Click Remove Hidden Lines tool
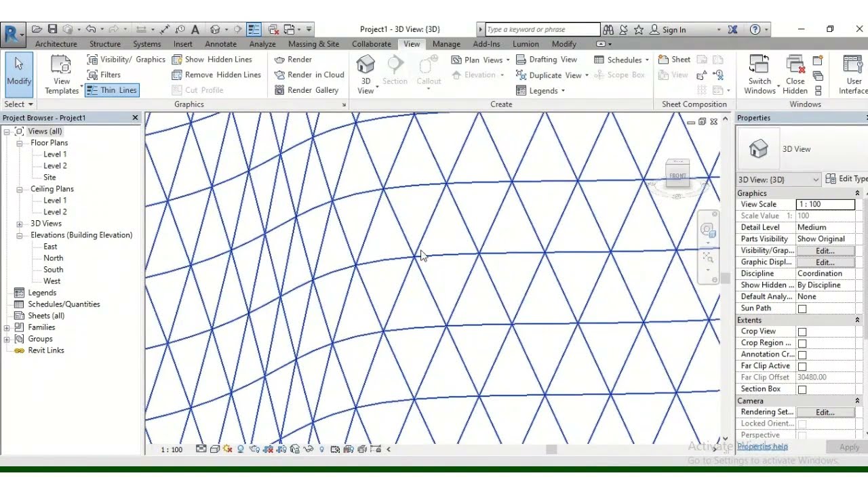 [x=216, y=75]
